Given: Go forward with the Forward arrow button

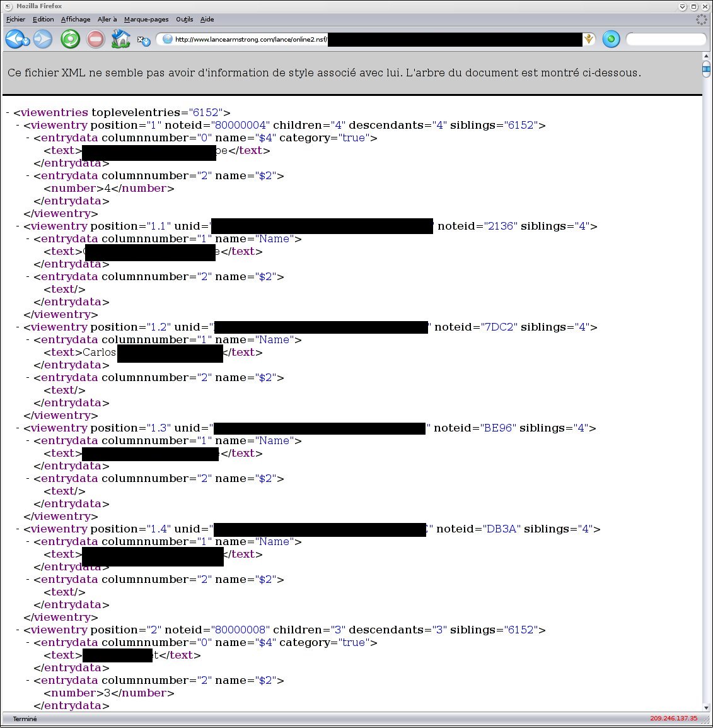Looking at the screenshot, I should tap(43, 39).
